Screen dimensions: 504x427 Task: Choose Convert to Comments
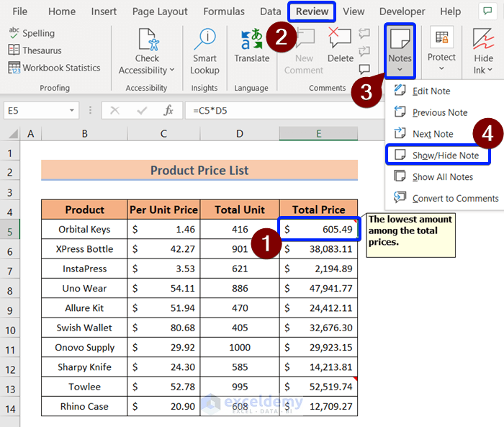454,199
